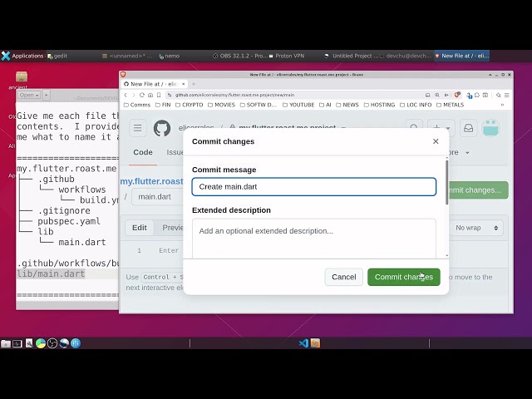Open the CRYPTO bookmarks folder
Image resolution: width=532 pixels, height=399 pixels.
tap(189, 105)
